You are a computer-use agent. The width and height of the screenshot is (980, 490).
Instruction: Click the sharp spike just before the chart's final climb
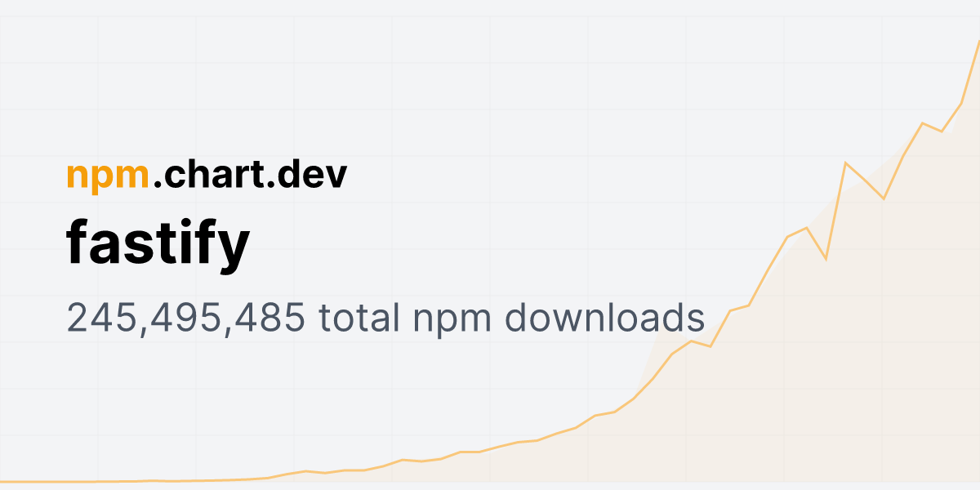(x=845, y=163)
